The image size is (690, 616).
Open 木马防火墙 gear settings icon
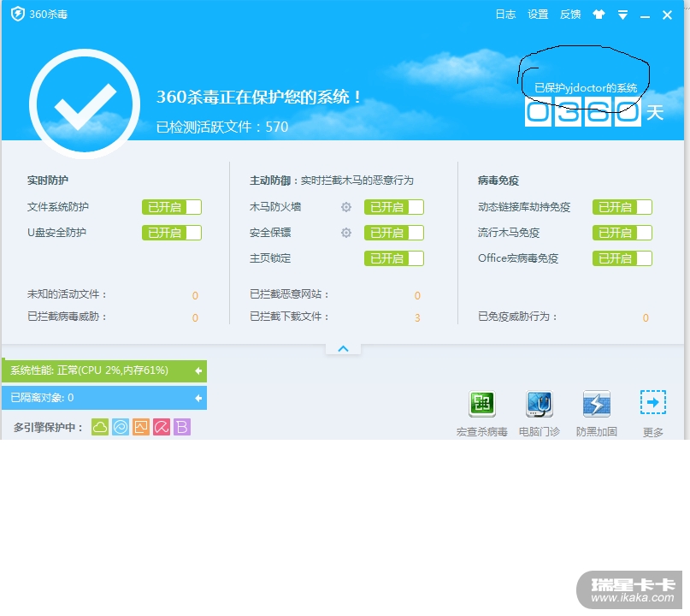click(346, 207)
